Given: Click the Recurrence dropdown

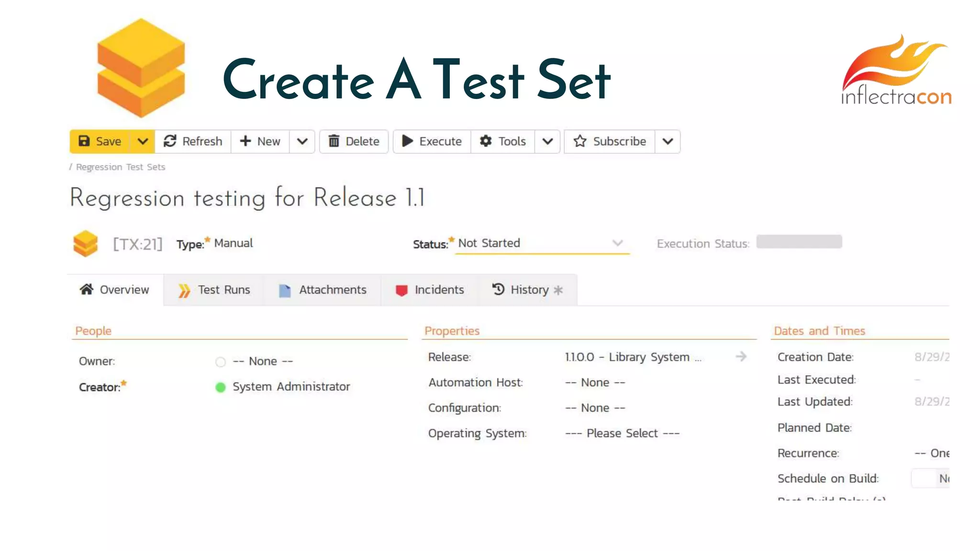Looking at the screenshot, I should coord(932,453).
